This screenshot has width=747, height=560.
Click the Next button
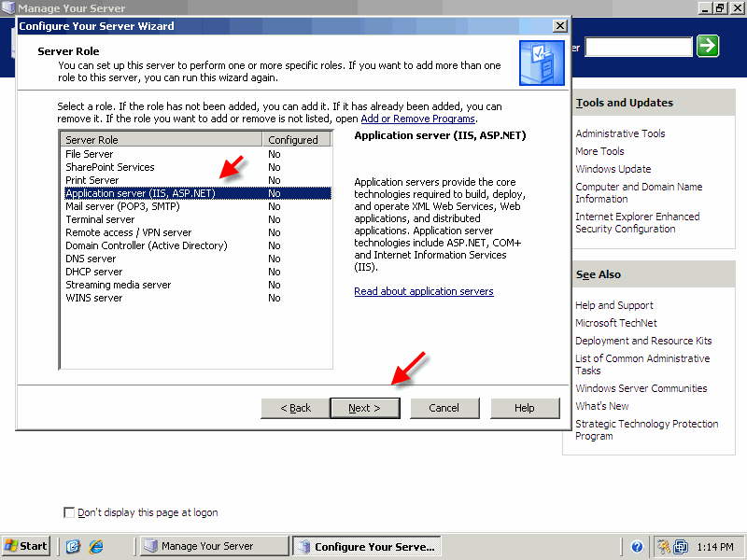coord(365,408)
